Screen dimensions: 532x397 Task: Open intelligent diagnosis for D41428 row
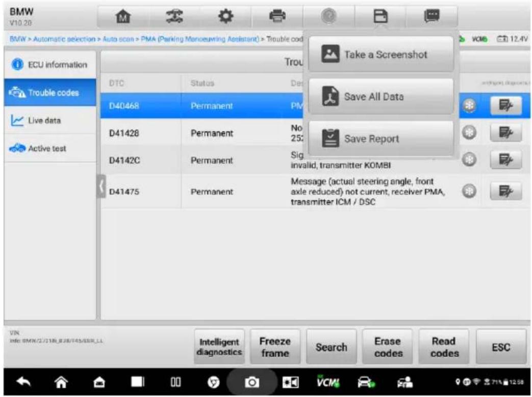(x=506, y=133)
